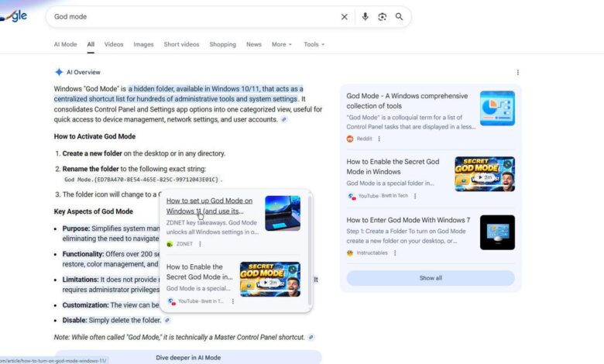604x364 pixels.
Task: Click Dive deeper in AI Mode button
Action: click(x=188, y=358)
